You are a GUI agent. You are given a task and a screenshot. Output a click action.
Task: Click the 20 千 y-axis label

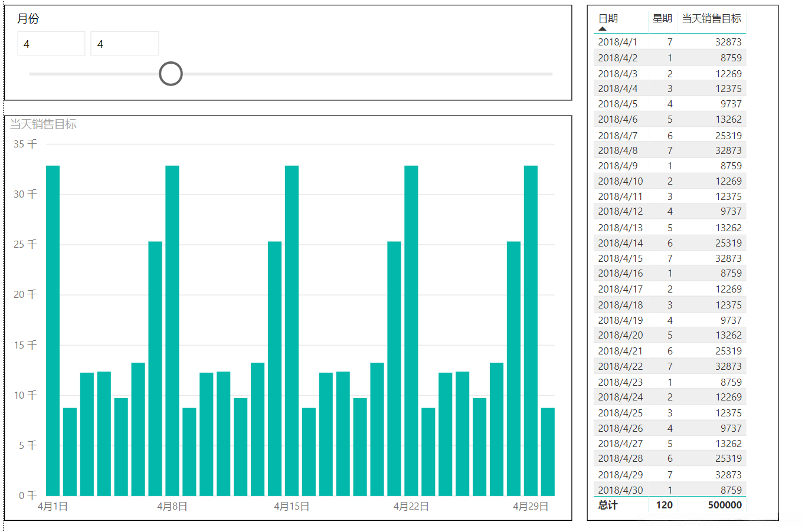click(25, 294)
